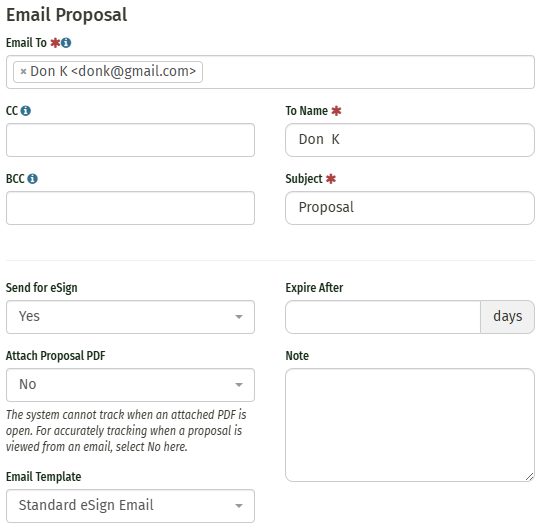Click the To Name field containing Don K

pos(410,140)
